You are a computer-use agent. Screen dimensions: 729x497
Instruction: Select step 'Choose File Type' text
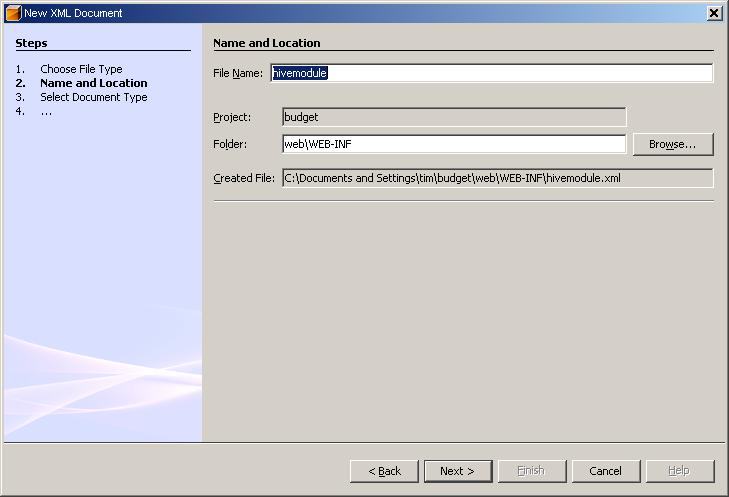pyautogui.click(x=81, y=69)
